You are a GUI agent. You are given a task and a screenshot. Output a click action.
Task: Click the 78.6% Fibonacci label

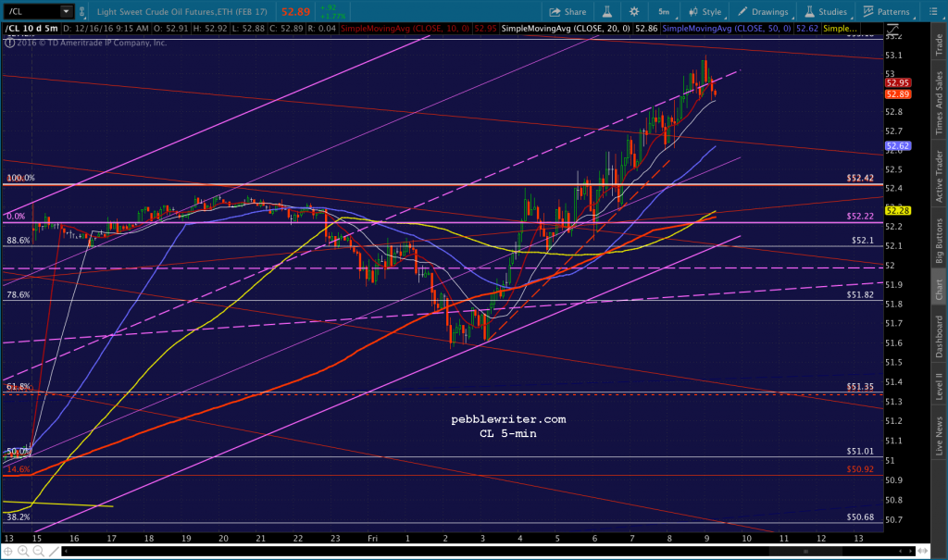(x=19, y=294)
